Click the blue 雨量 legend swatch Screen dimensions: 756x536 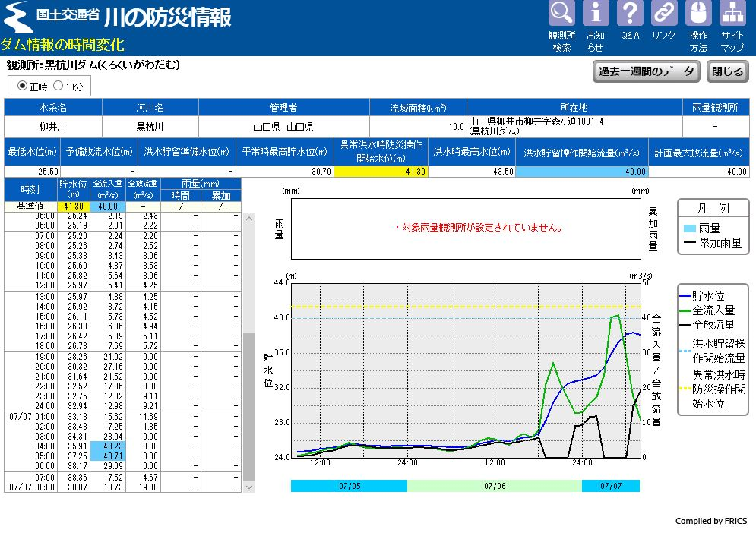[689, 229]
